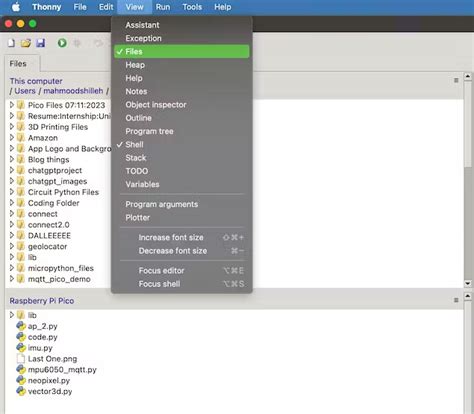
Task: Select the ap_2.py Python file icon
Action: click(x=21, y=326)
